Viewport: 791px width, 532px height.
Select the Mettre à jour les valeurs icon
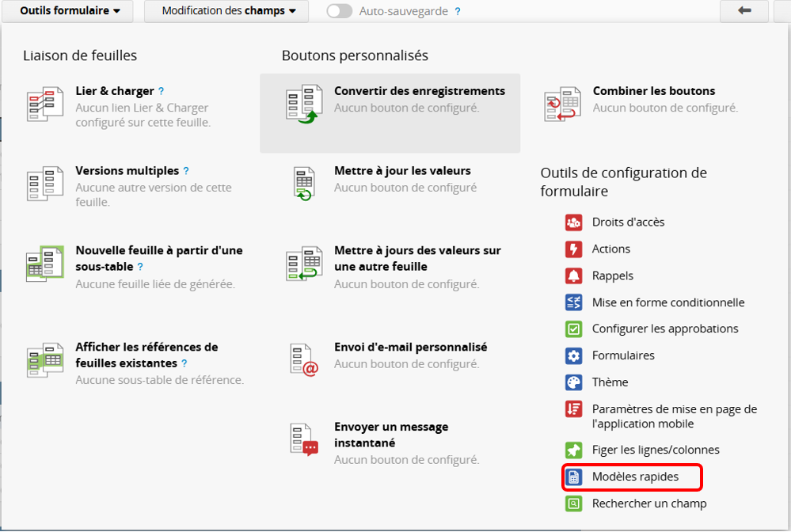304,184
